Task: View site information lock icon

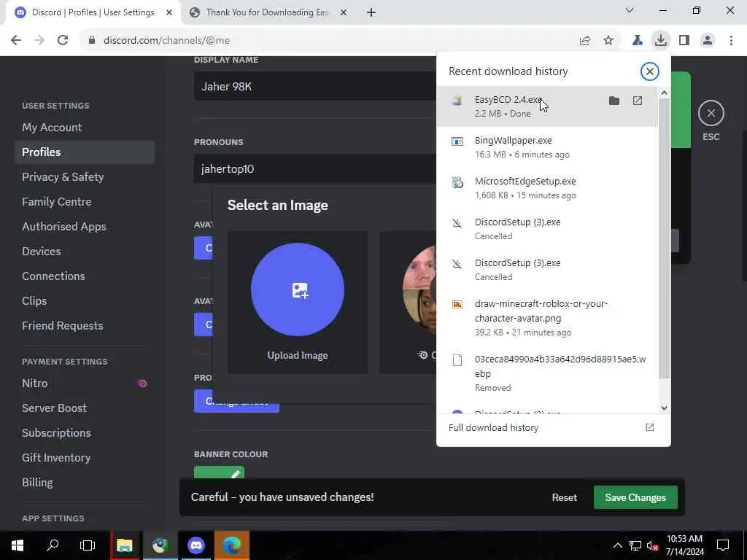Action: [x=92, y=40]
